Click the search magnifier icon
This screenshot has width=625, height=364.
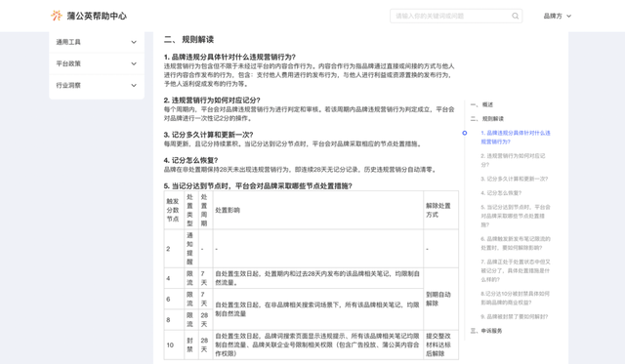pos(515,16)
